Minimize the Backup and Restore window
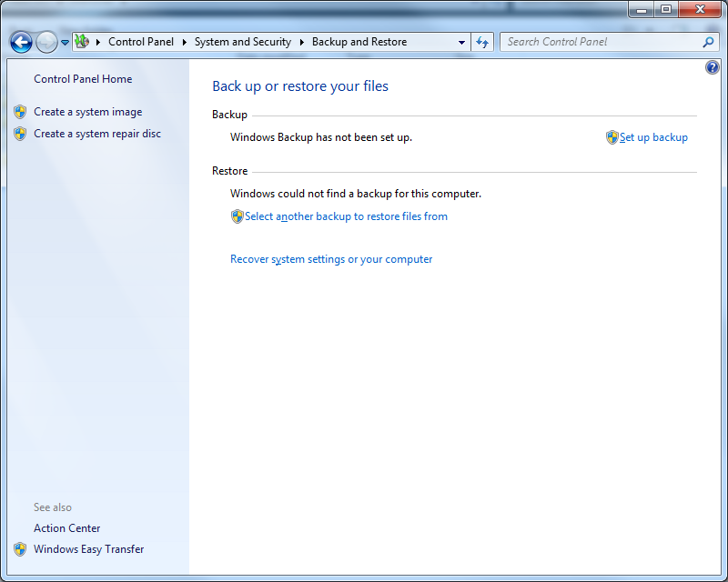Image resolution: width=728 pixels, height=582 pixels. pyautogui.click(x=642, y=9)
